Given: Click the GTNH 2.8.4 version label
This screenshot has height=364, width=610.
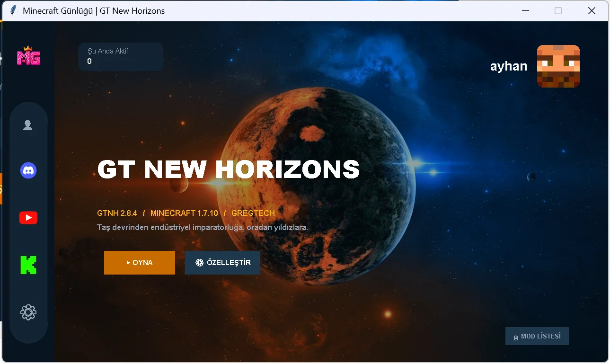Looking at the screenshot, I should 117,213.
